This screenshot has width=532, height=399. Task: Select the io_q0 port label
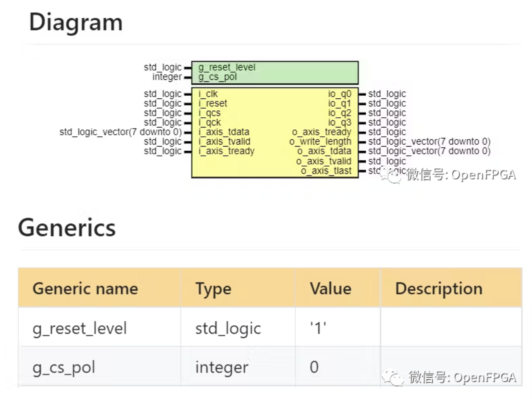340,94
